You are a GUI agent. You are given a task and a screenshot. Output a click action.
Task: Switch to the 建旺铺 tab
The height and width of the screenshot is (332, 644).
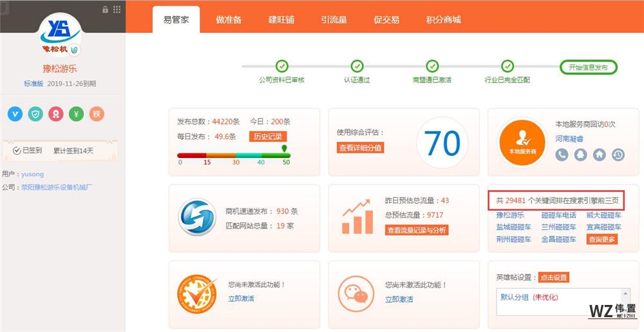tap(281, 20)
